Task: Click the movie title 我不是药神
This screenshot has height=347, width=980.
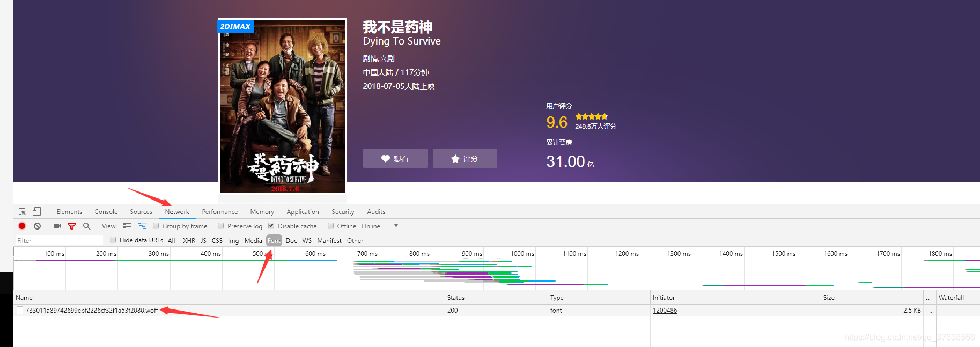Action: click(397, 27)
